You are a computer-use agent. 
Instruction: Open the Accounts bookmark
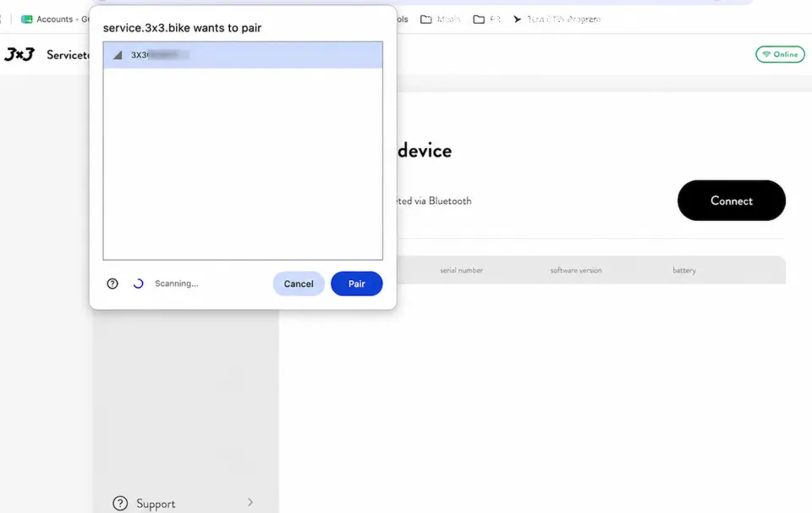[54, 19]
